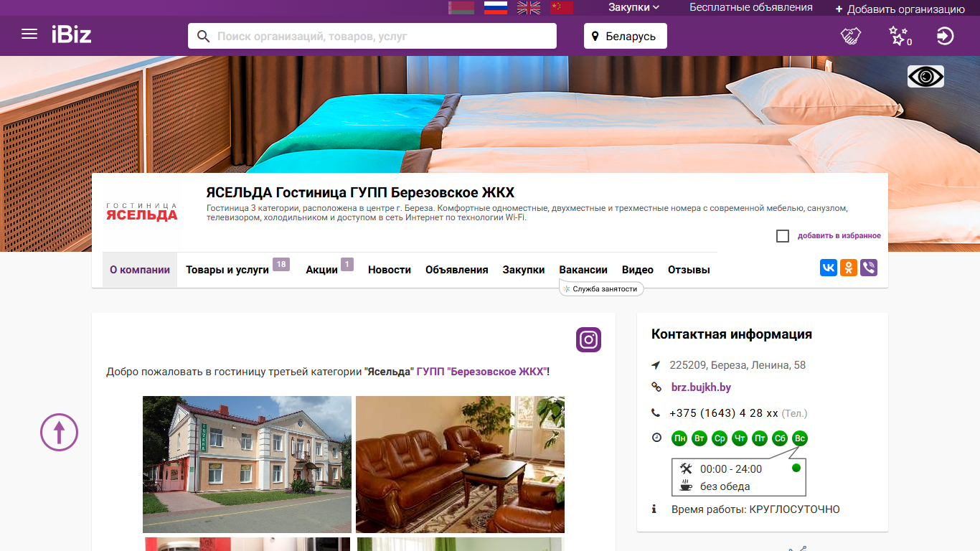
Task: Select the UK flag language
Action: [x=529, y=8]
